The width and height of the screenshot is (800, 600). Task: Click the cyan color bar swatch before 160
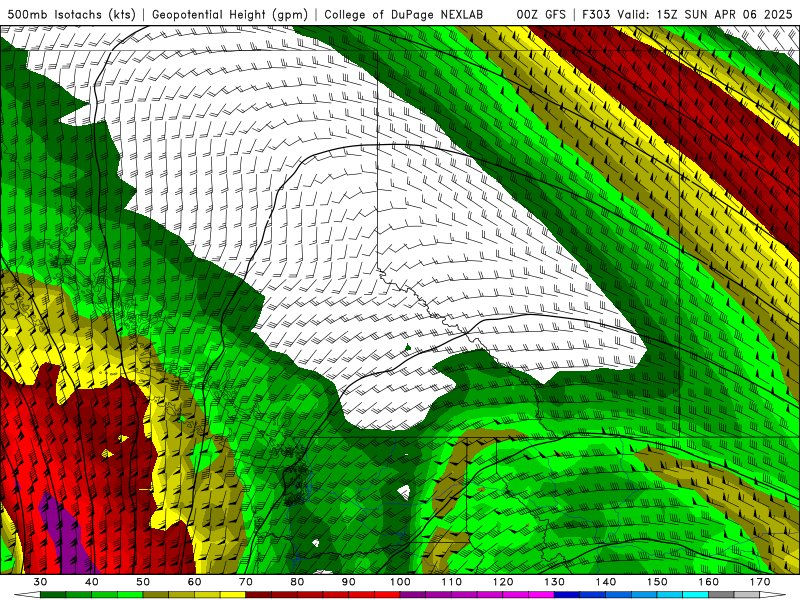tap(696, 595)
